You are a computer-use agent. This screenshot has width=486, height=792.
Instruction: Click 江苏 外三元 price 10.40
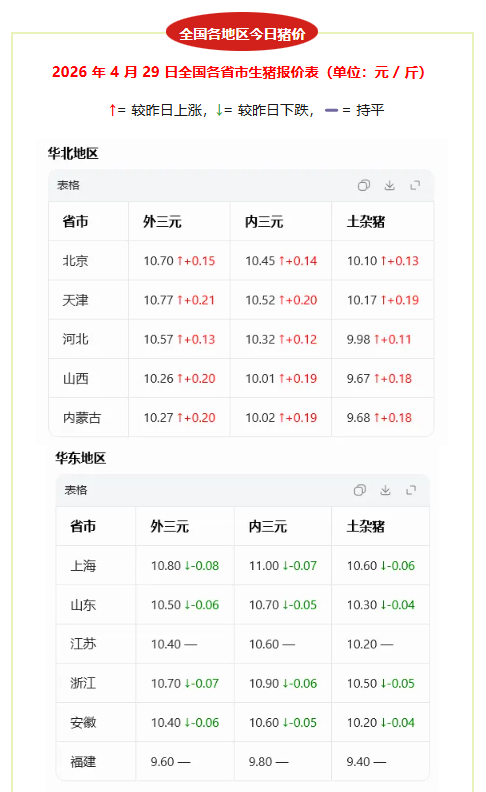coord(166,644)
